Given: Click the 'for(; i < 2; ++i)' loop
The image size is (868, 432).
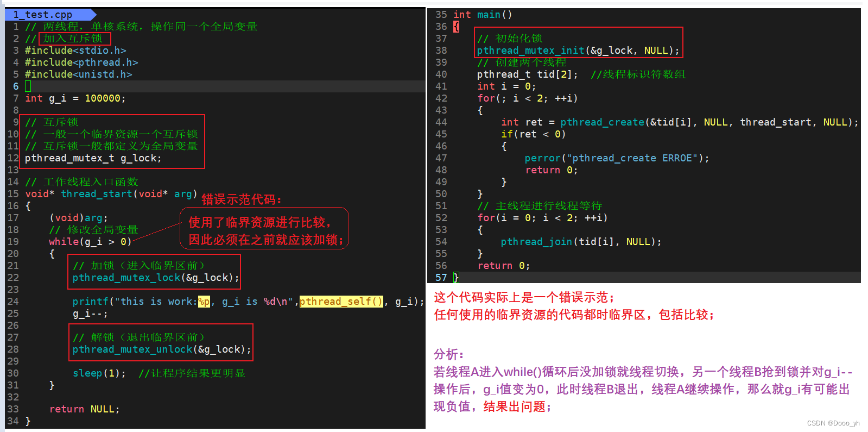Looking at the screenshot, I should (527, 98).
